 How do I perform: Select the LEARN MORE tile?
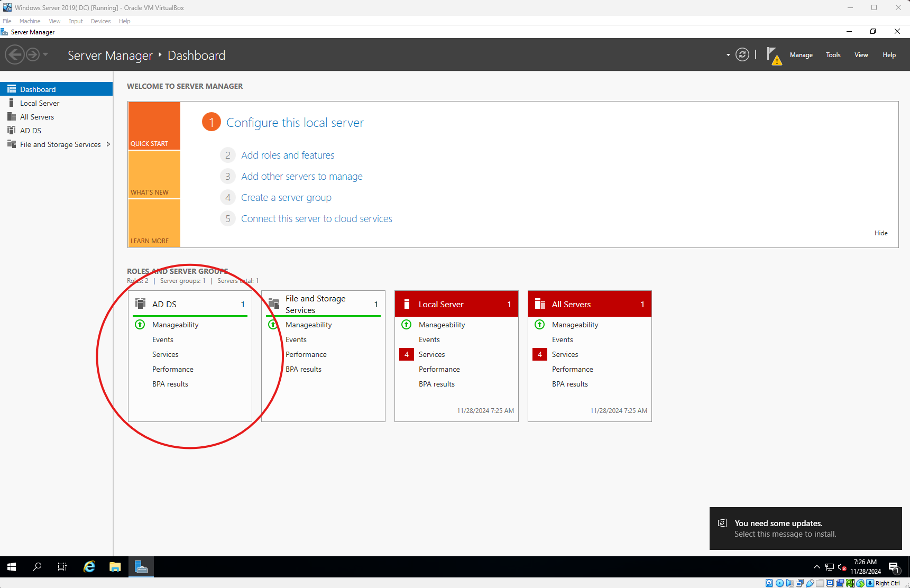154,223
